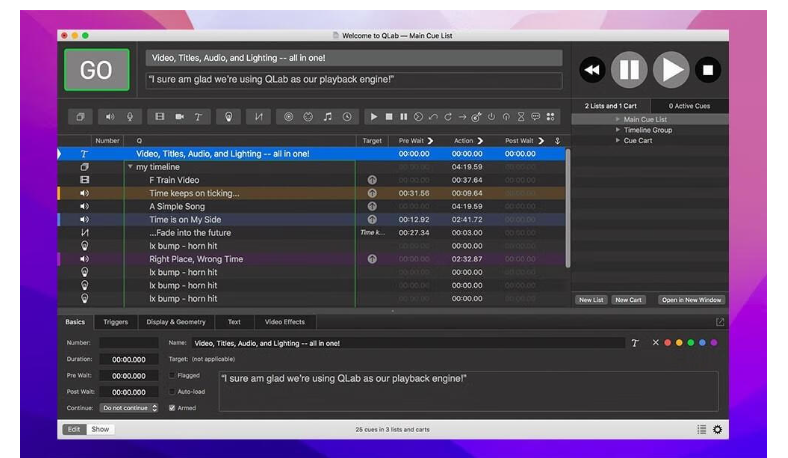Resume playback with the large play control
The height and width of the screenshot is (458, 788).
pos(671,70)
